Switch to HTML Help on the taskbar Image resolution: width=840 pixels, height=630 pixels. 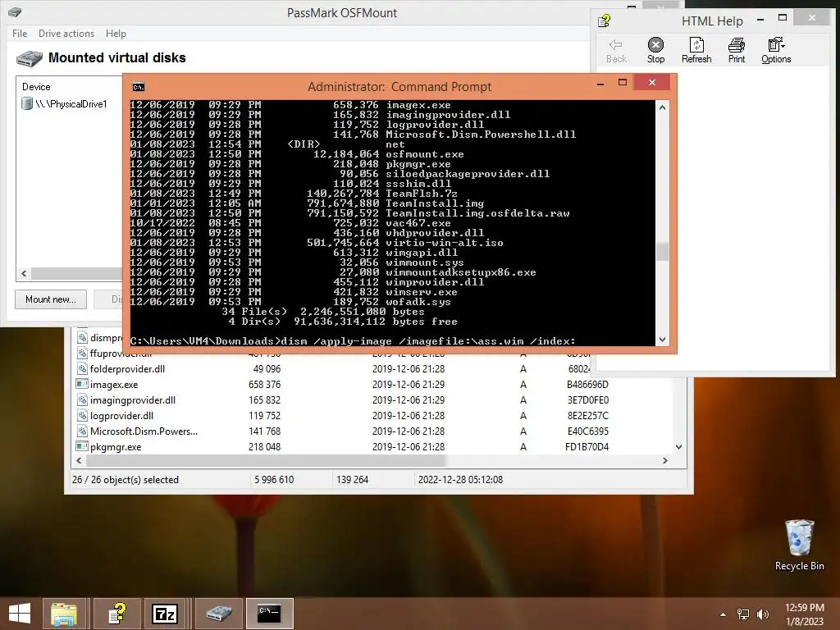[x=117, y=614]
